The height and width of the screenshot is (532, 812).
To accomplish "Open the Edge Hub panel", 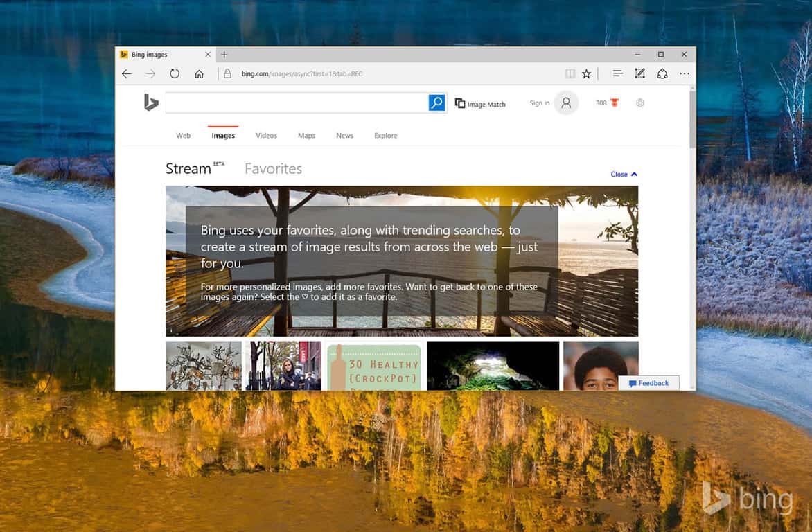I will click(x=617, y=73).
